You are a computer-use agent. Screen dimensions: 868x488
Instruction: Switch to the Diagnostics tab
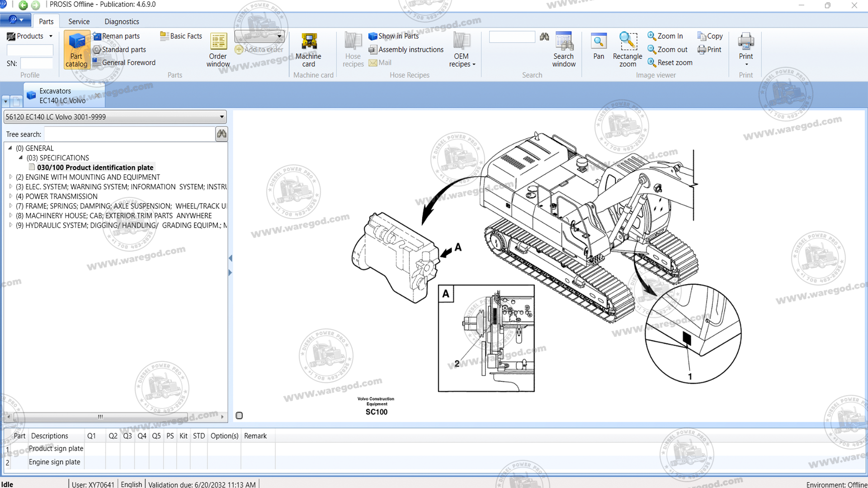[122, 21]
